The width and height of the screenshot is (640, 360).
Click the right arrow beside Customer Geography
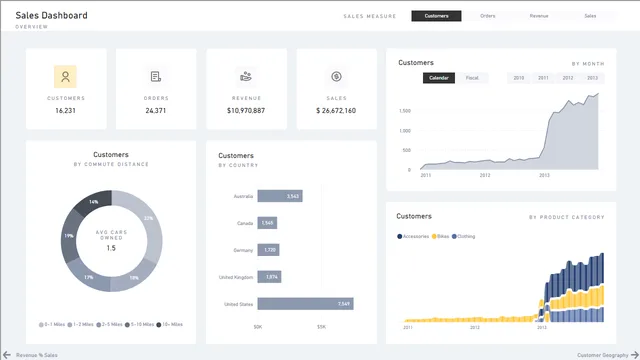[x=634, y=355]
